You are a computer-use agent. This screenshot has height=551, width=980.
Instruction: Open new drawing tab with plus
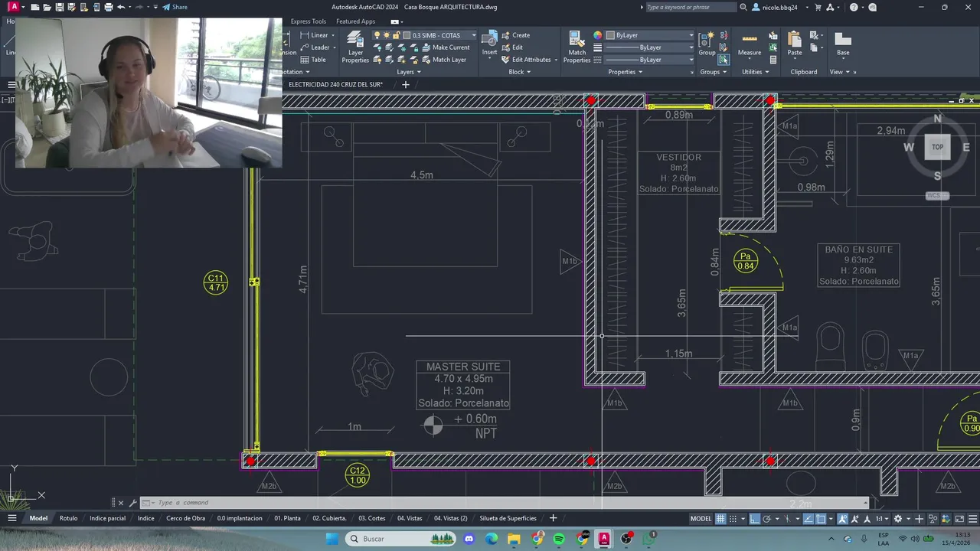406,84
